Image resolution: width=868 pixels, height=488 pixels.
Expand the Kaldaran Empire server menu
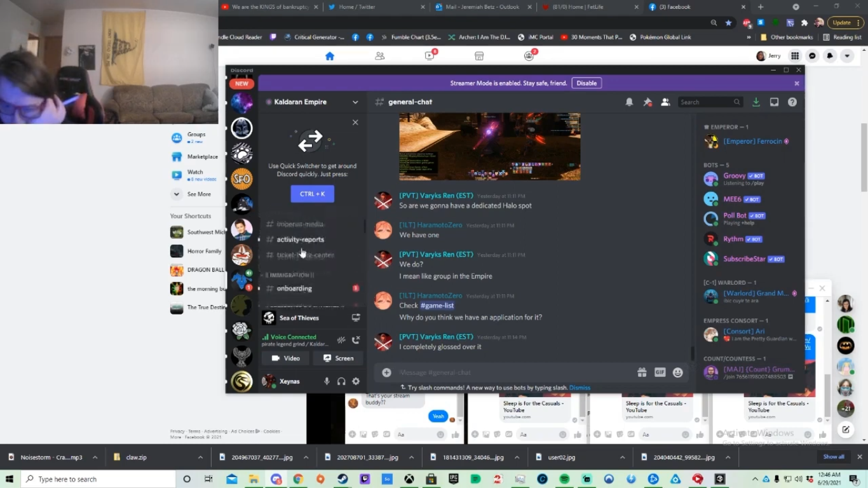point(355,102)
